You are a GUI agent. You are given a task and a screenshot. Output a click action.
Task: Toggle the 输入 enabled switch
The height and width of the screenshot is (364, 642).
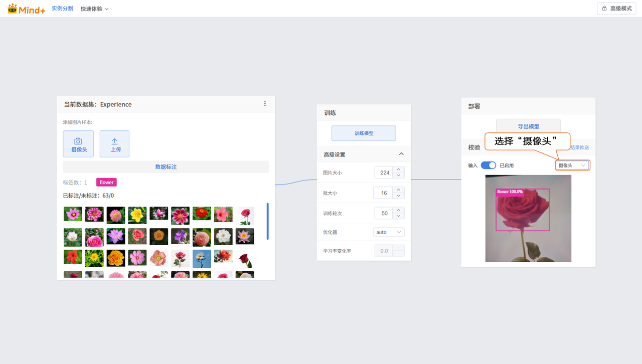click(488, 165)
